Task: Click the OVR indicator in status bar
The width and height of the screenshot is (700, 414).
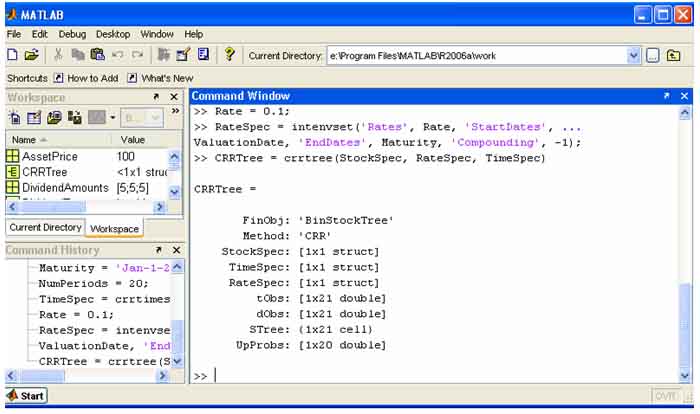Action: click(x=665, y=396)
